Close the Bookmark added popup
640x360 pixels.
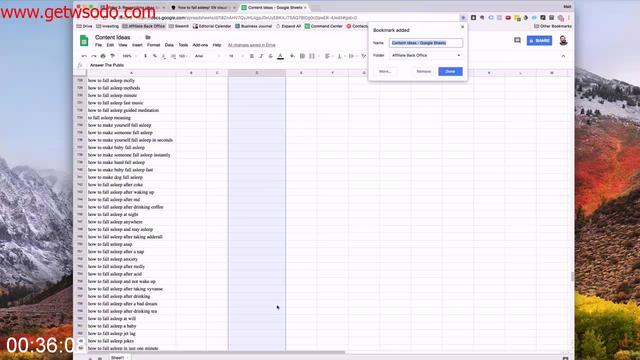(462, 27)
